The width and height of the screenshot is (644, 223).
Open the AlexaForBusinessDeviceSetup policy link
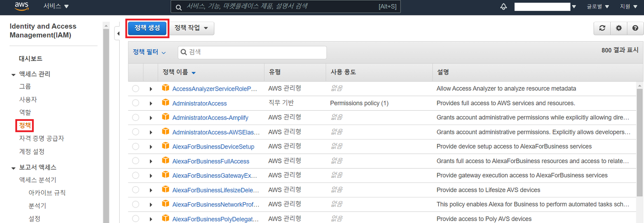coord(213,146)
